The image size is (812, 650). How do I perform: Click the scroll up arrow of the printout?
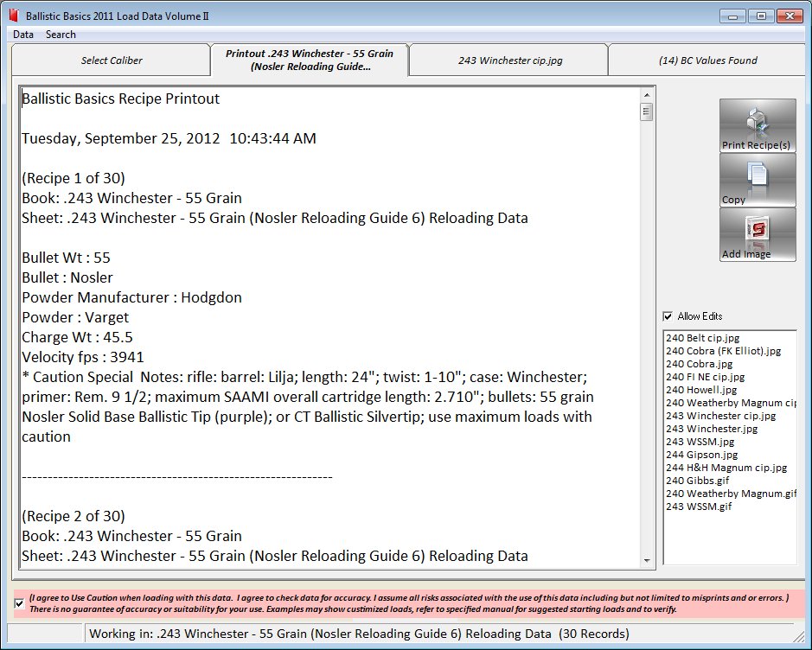[646, 94]
